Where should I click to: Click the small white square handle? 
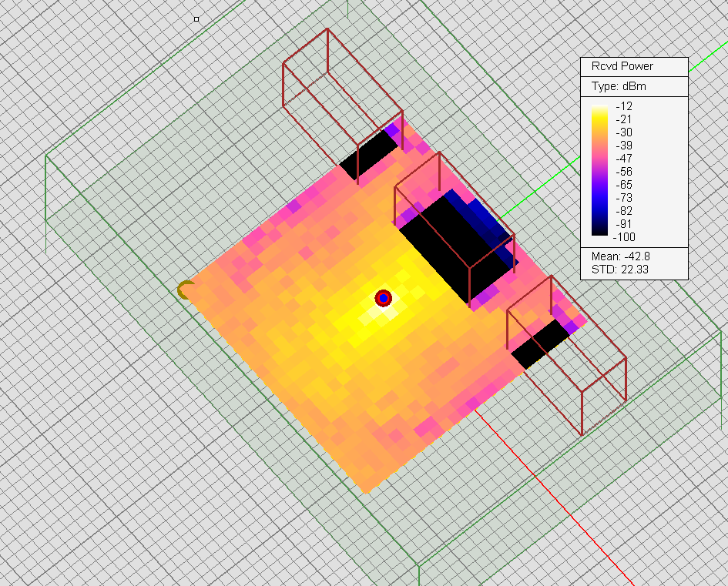click(x=196, y=18)
